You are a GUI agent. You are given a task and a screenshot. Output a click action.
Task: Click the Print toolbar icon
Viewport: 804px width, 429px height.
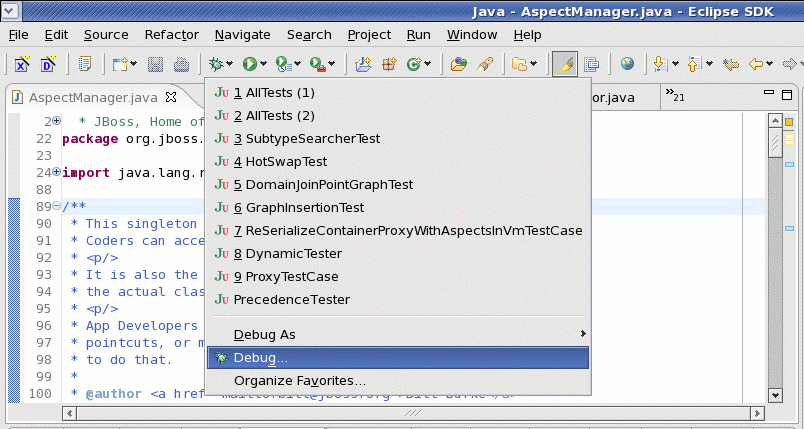(x=181, y=65)
